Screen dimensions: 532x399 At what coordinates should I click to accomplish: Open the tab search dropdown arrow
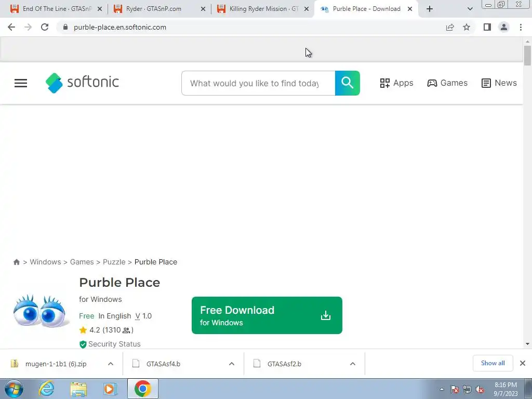pyautogui.click(x=470, y=9)
